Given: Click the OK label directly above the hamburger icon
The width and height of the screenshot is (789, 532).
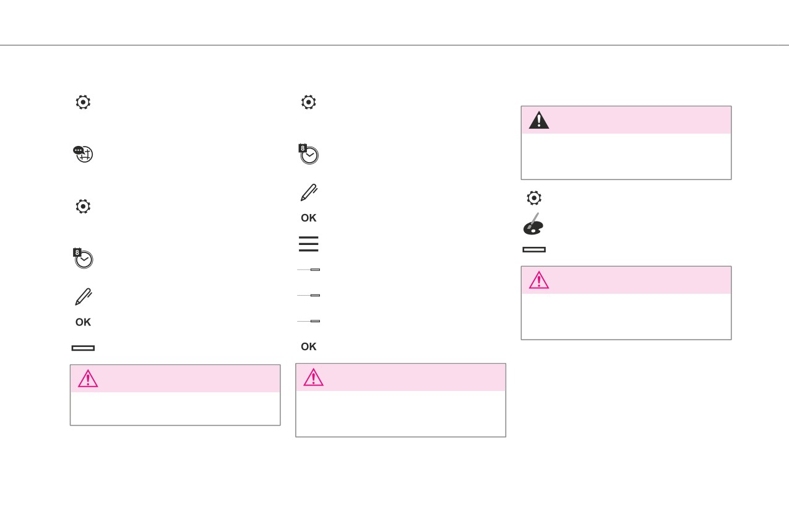Looking at the screenshot, I should coord(309,218).
